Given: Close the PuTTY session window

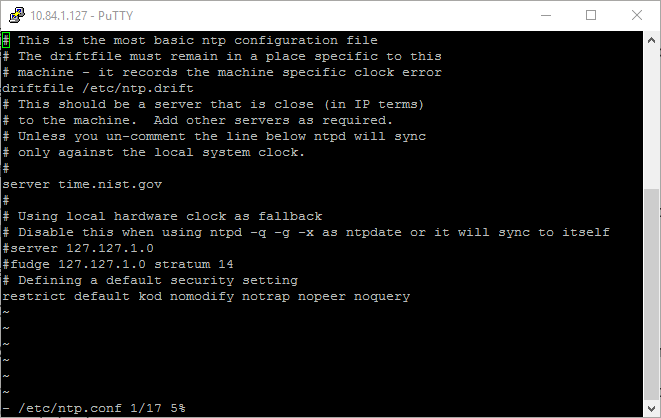Looking at the screenshot, I should pyautogui.click(x=637, y=15).
